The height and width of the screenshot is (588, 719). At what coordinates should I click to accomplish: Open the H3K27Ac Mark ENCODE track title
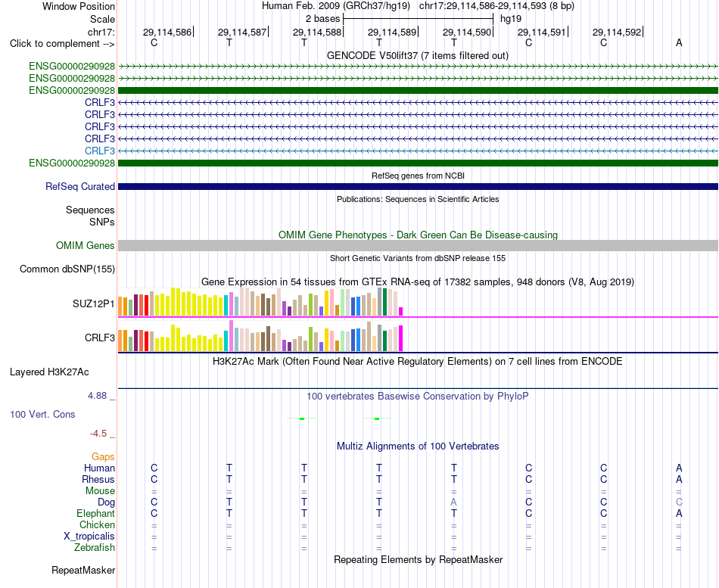click(417, 362)
